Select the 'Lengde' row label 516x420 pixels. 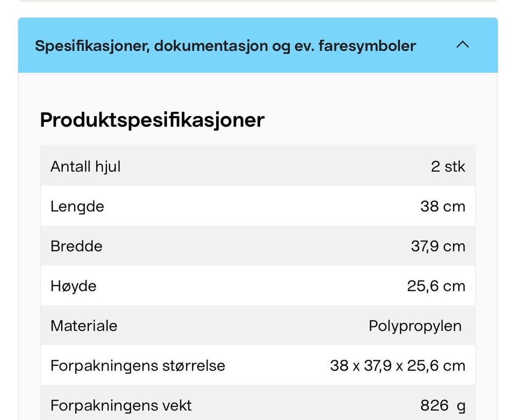pyautogui.click(x=77, y=207)
